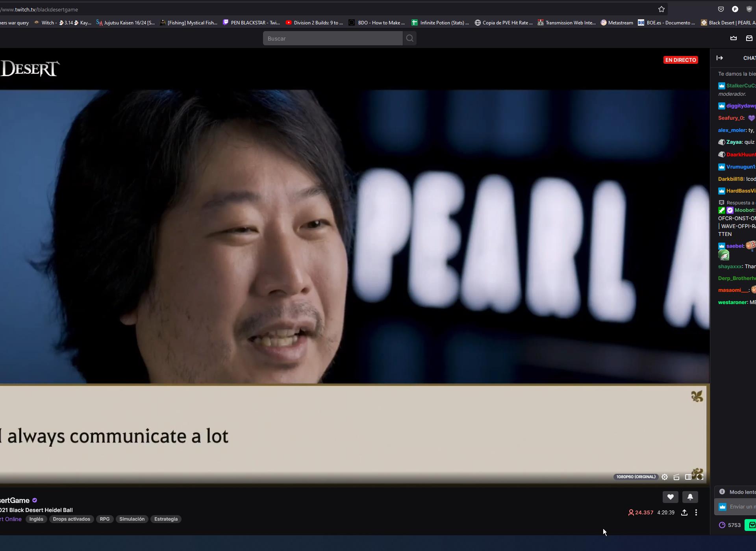Click the crown badge in the chat input
Image resolution: width=756 pixels, height=551 pixels.
(723, 507)
